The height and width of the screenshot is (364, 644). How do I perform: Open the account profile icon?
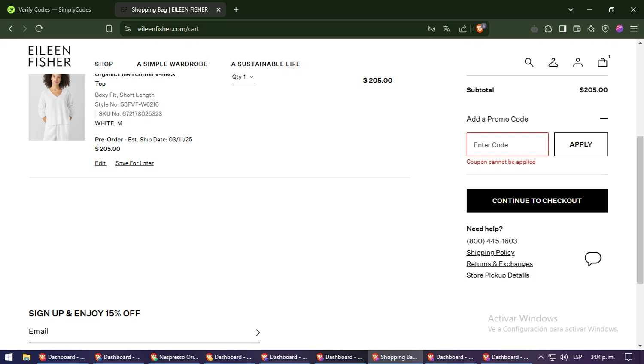578,63
